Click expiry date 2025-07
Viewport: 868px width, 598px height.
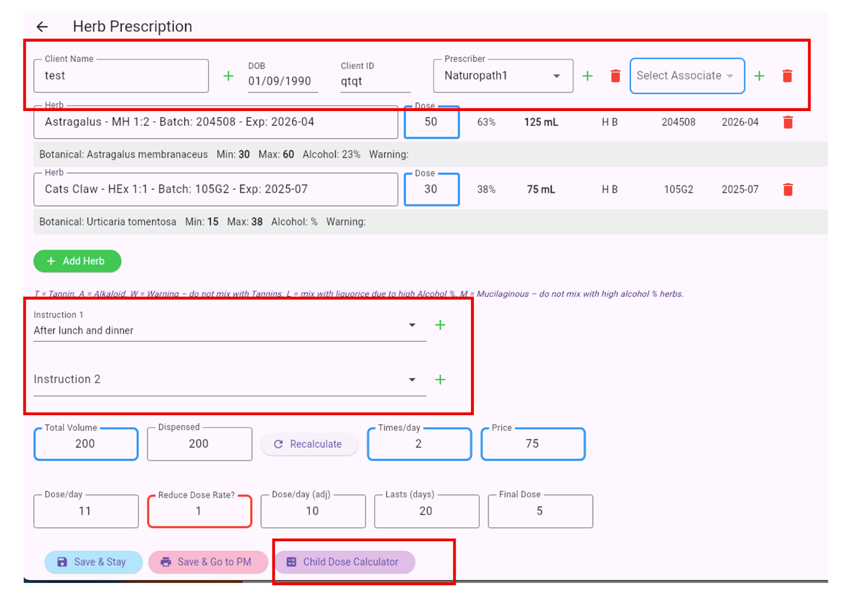click(x=740, y=190)
